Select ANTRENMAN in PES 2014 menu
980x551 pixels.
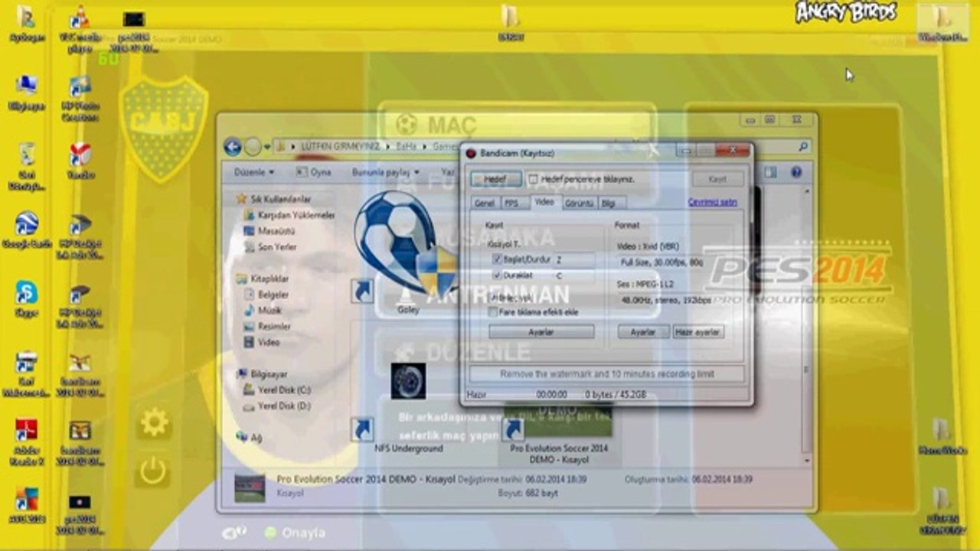click(518, 295)
